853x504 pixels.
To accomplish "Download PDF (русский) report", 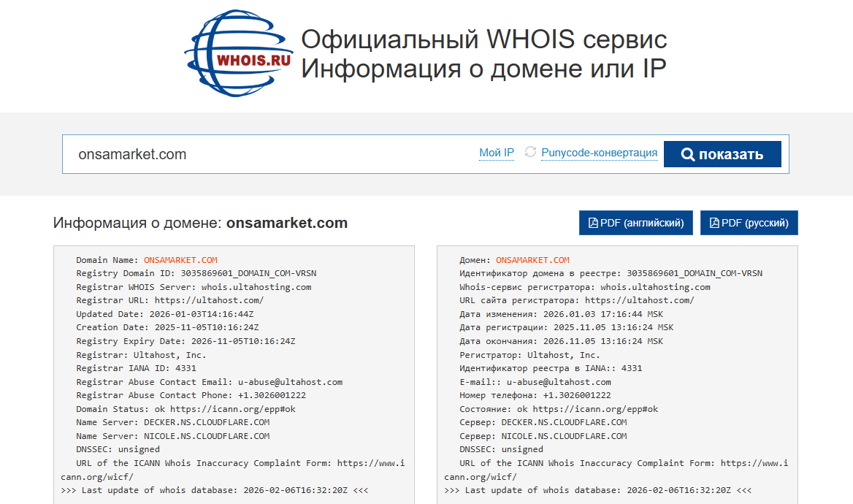I will click(749, 223).
